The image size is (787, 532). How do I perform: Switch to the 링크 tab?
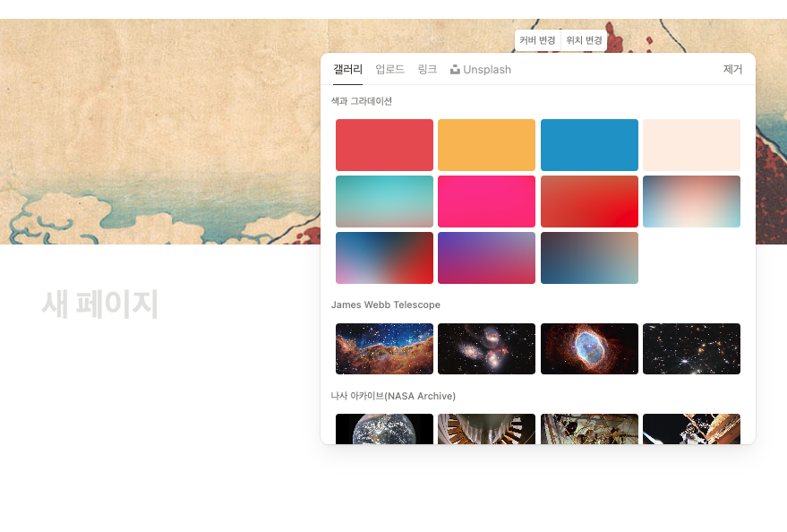click(427, 69)
